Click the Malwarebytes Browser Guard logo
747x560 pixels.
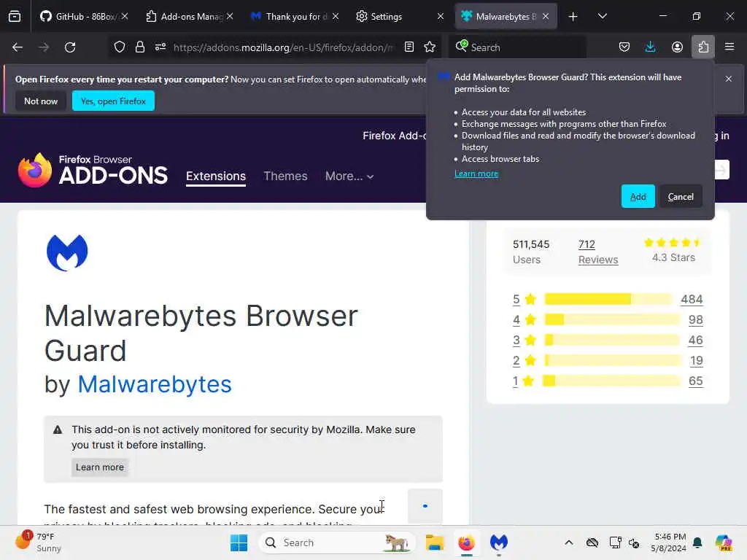coord(67,253)
